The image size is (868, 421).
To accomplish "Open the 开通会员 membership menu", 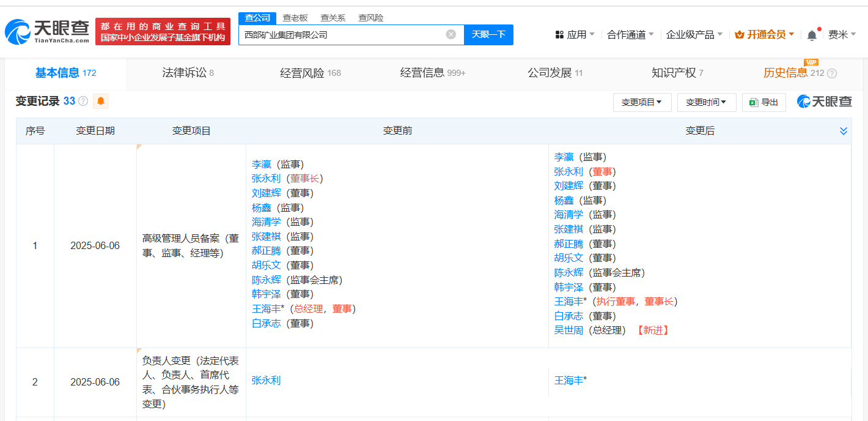I will (x=765, y=35).
